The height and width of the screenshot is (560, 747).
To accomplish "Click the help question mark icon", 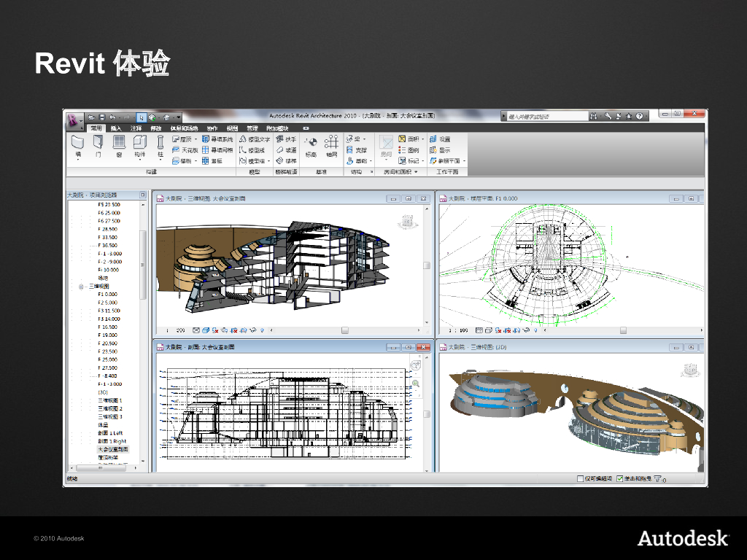I will (639, 116).
